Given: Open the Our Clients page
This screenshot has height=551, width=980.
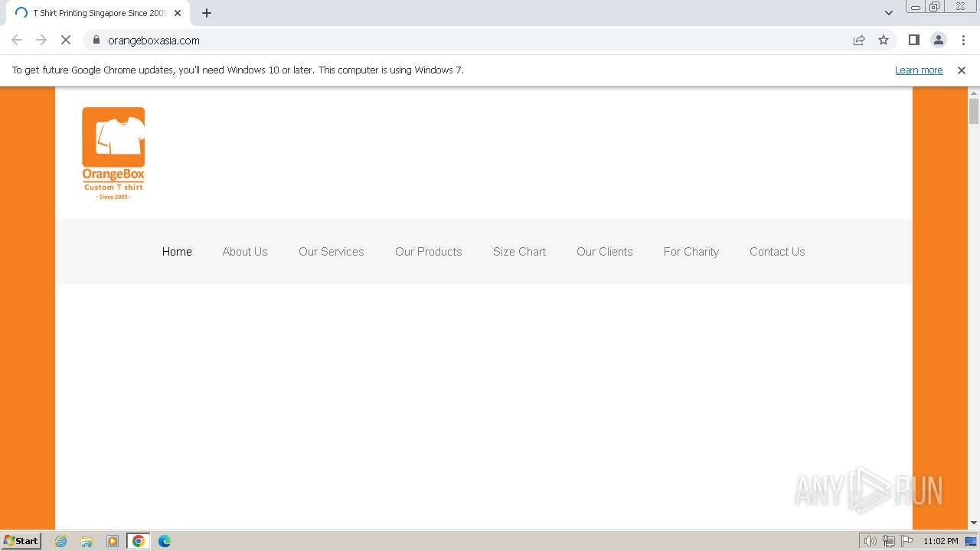Looking at the screenshot, I should tap(605, 252).
